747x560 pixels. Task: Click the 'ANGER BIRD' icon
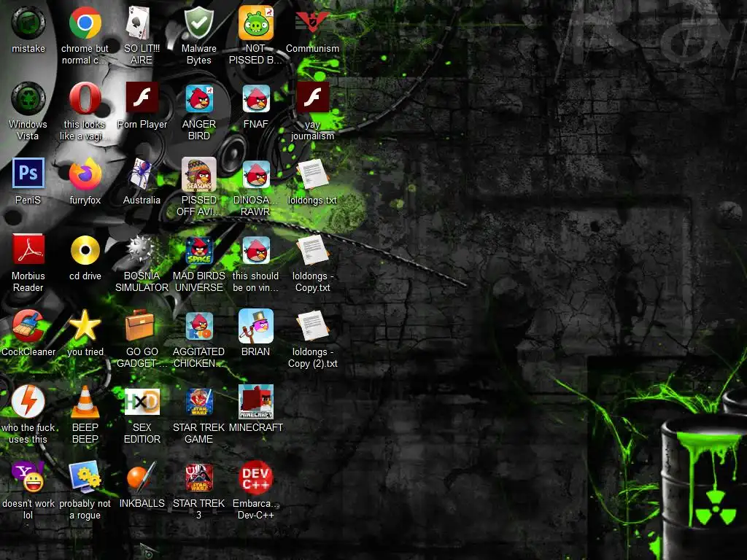coord(198,98)
